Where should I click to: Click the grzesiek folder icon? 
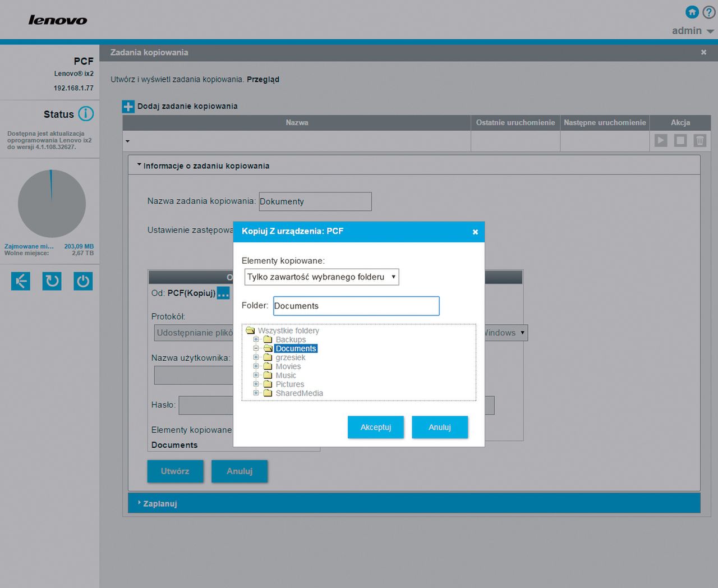point(268,357)
